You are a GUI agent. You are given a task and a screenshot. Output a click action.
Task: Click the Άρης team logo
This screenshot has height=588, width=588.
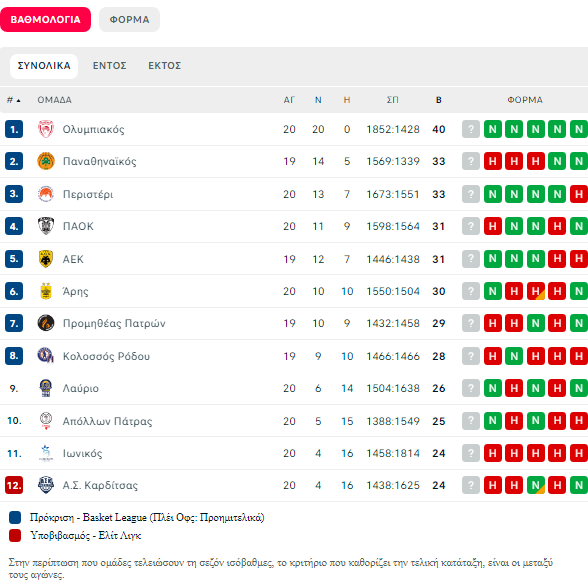[46, 291]
